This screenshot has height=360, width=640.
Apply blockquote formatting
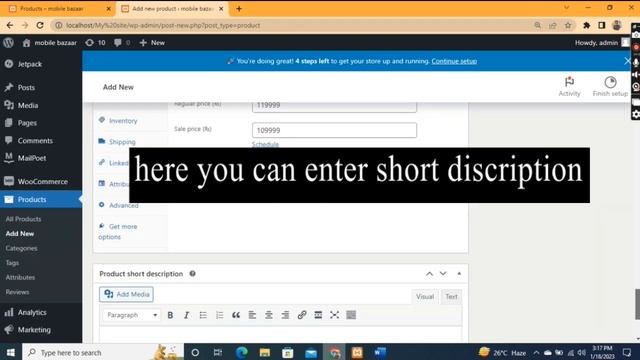click(x=236, y=315)
